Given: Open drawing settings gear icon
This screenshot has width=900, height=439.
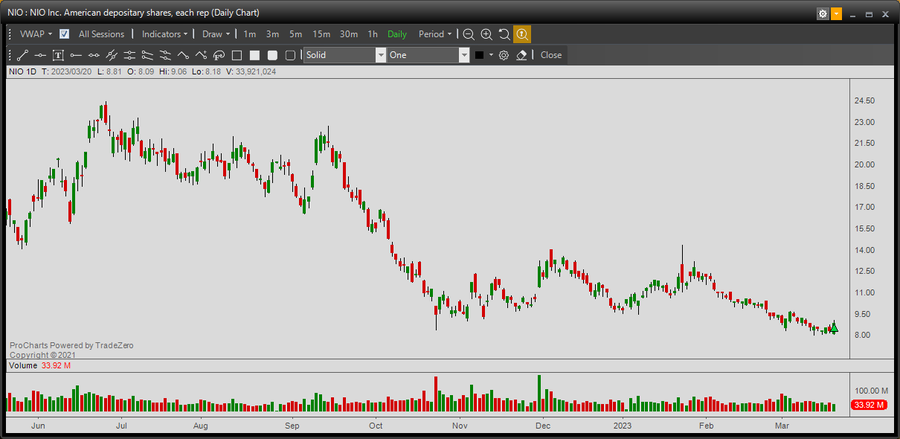Looking at the screenshot, I should coord(504,55).
